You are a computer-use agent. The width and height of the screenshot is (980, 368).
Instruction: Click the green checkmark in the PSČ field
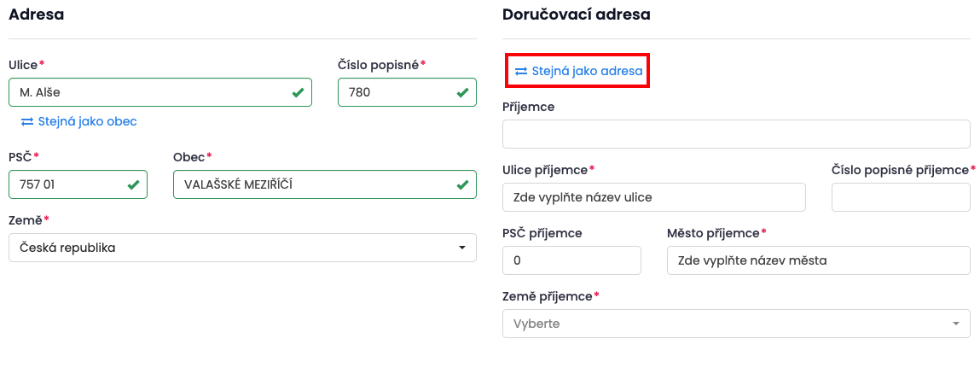tap(133, 184)
